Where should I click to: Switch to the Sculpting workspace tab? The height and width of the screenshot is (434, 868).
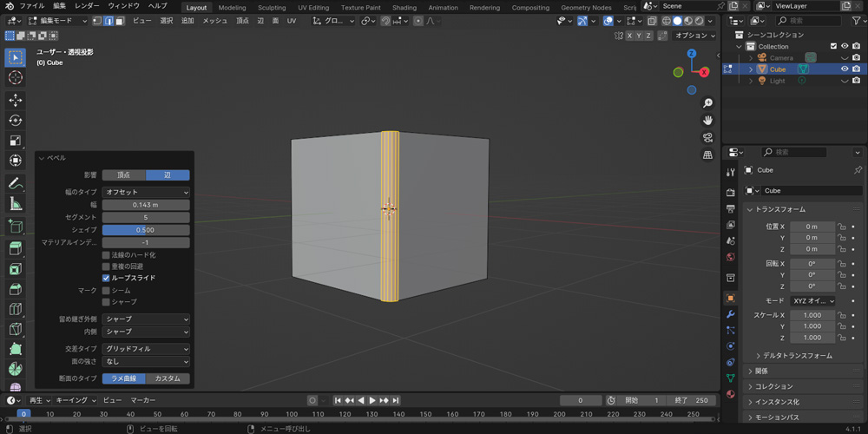(272, 8)
